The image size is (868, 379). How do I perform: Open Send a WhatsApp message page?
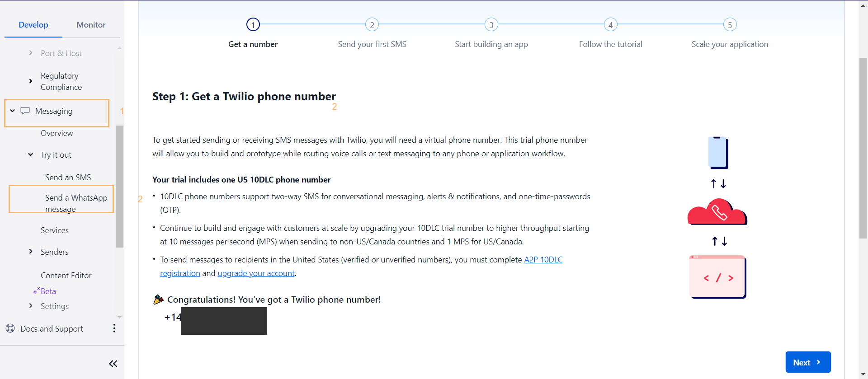pos(76,203)
